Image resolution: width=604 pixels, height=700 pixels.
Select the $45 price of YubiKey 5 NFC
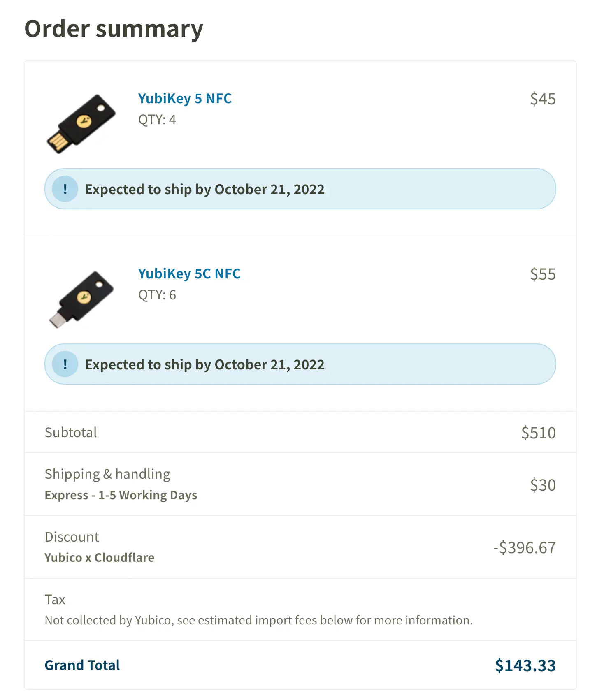[x=543, y=98]
